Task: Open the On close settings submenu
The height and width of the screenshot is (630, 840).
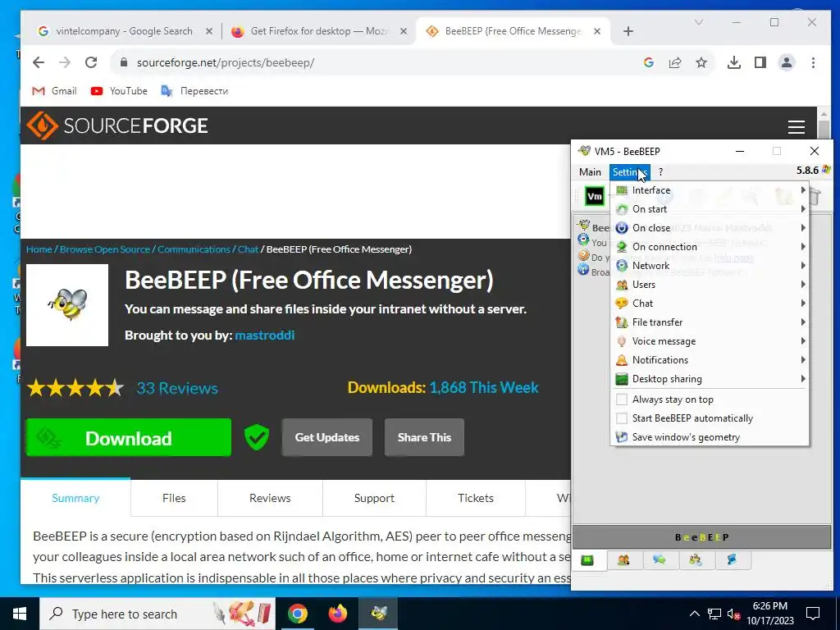Action: click(710, 228)
